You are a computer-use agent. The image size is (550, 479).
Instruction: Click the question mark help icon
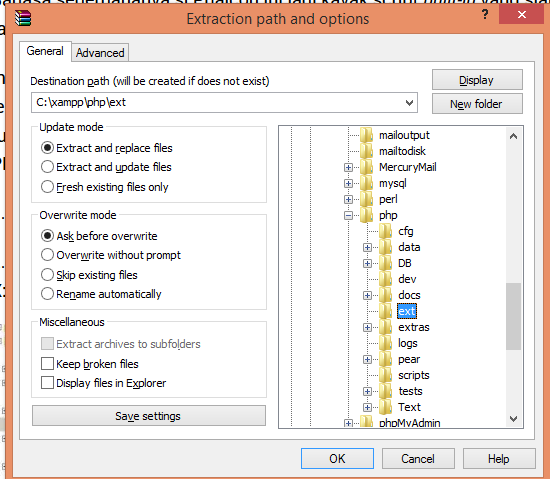coord(485,15)
